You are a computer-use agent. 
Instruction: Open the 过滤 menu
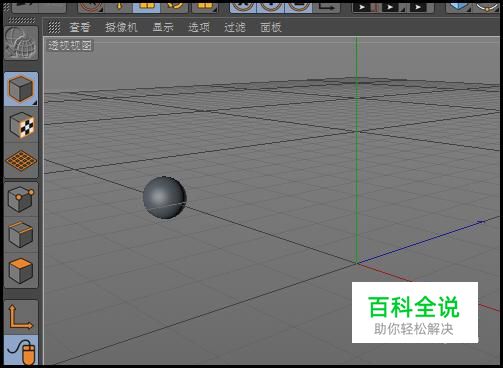[235, 27]
